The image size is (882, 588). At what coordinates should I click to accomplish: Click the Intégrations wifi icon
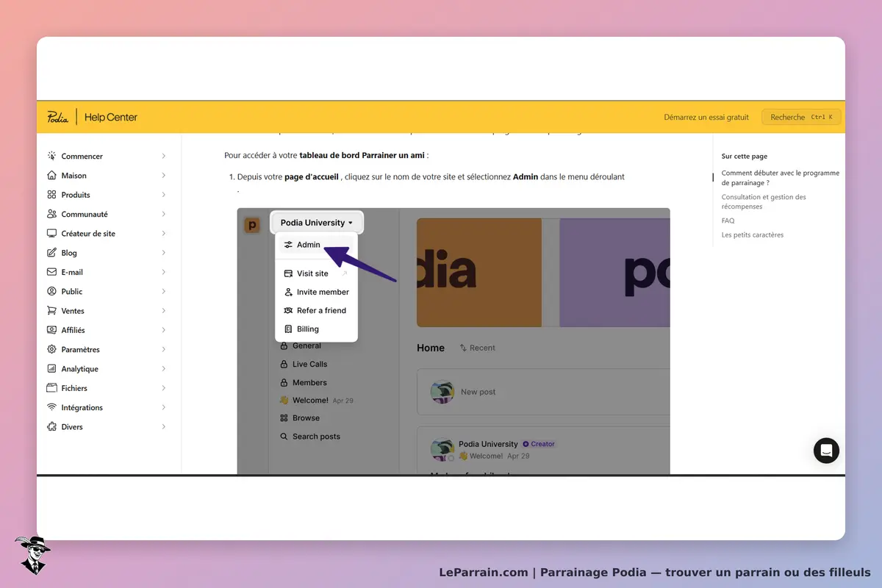(x=51, y=407)
